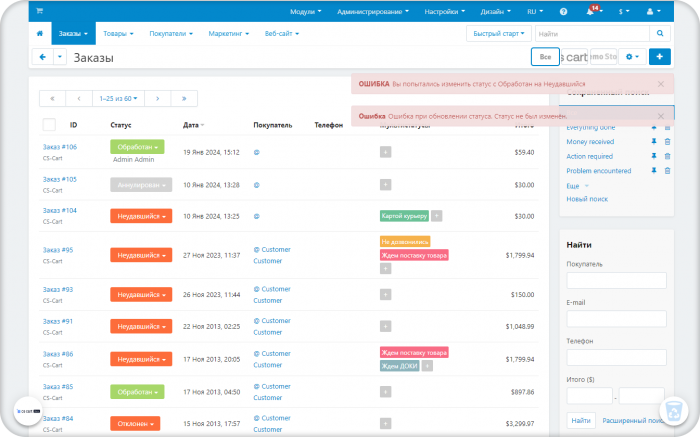Open the Администрирование menu

coord(373,12)
